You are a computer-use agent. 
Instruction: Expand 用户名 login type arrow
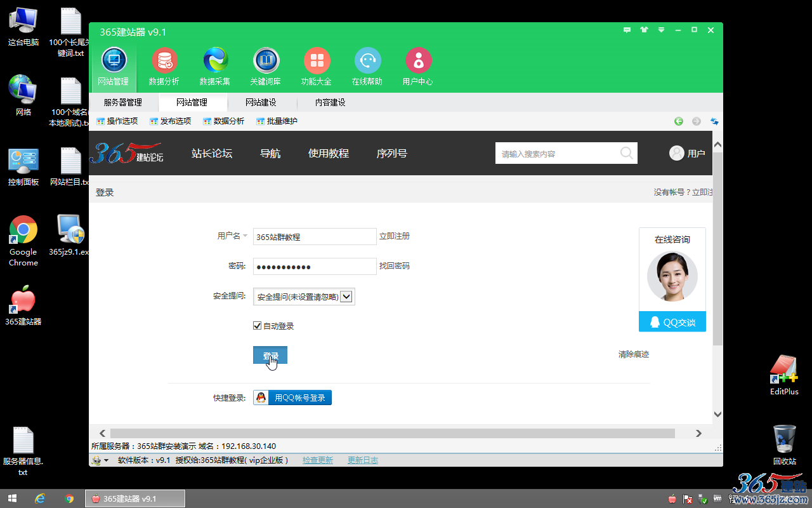click(245, 236)
